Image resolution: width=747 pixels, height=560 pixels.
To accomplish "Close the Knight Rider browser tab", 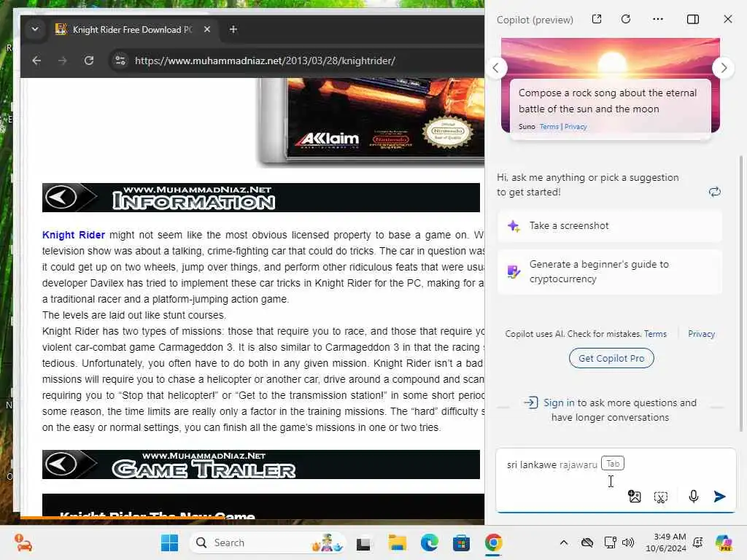I will (207, 29).
